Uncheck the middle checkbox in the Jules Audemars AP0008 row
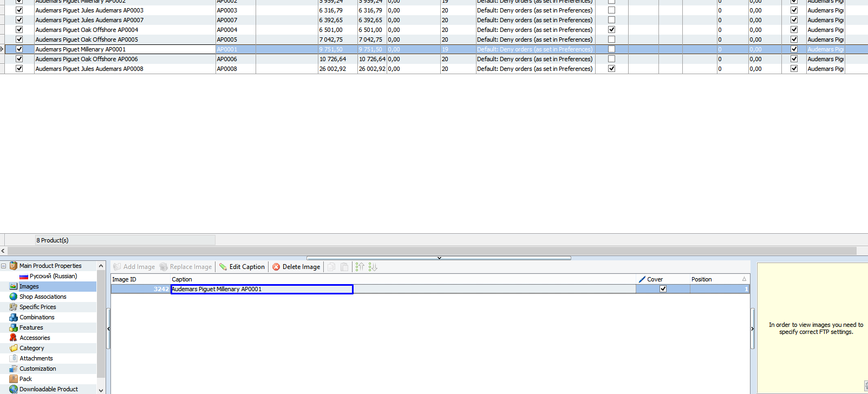Viewport: 868px width, 394px height. [x=611, y=69]
